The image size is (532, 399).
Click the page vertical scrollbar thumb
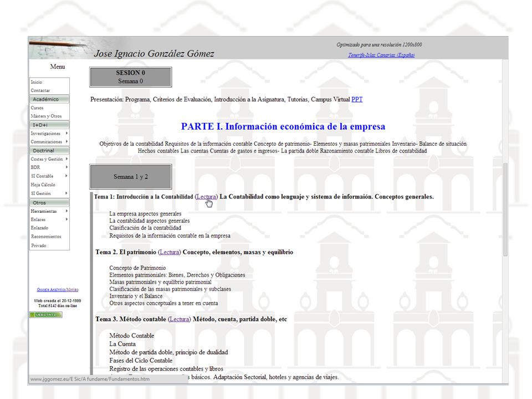coord(505,209)
